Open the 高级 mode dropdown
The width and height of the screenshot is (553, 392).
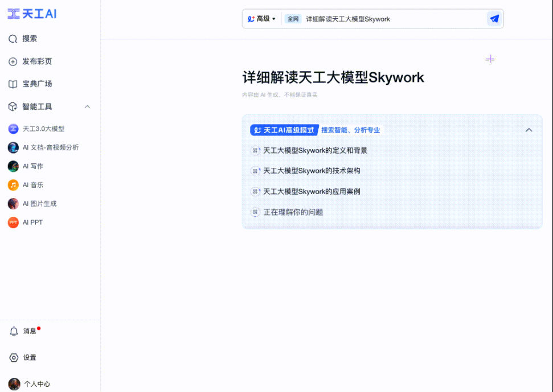tap(261, 19)
